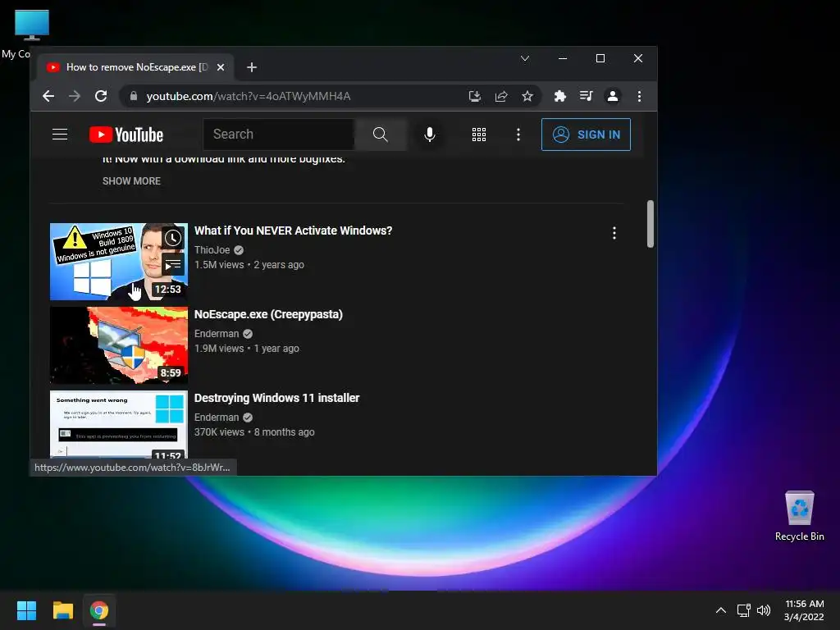
Task: Open Chrome three-dot menu
Action: [639, 96]
